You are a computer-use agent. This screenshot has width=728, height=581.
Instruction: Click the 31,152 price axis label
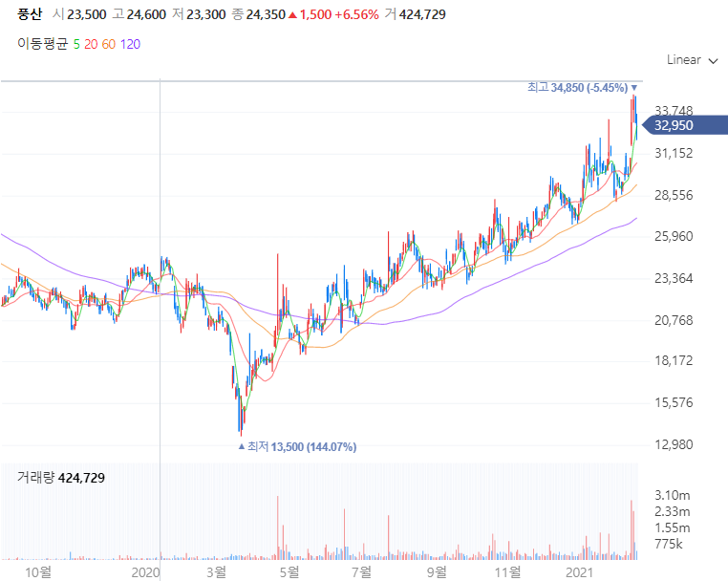coord(674,153)
